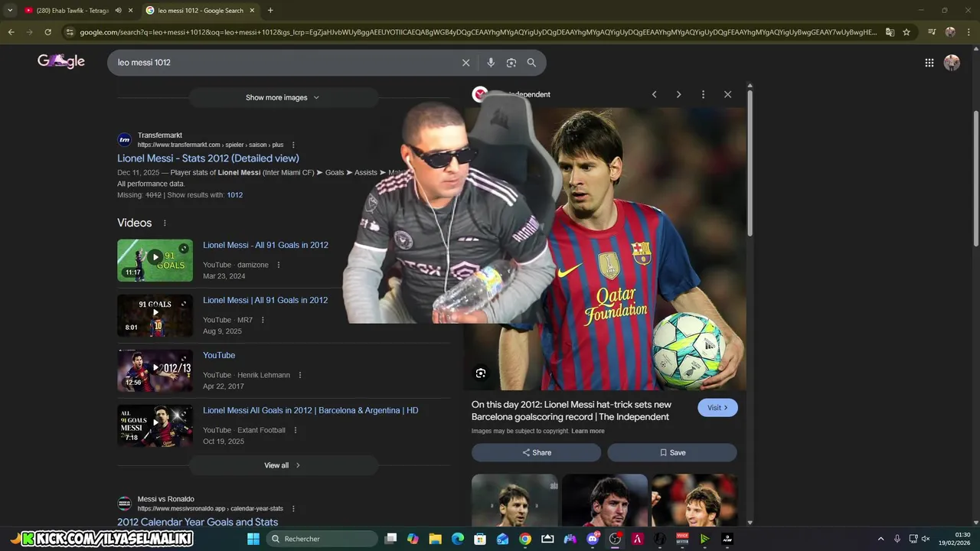Viewport: 980px width, 551px height.
Task: Click the magnifier search submit icon
Action: point(531,63)
